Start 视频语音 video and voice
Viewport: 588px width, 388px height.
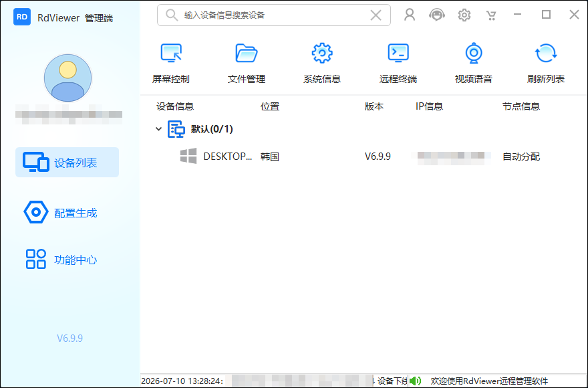(x=473, y=63)
